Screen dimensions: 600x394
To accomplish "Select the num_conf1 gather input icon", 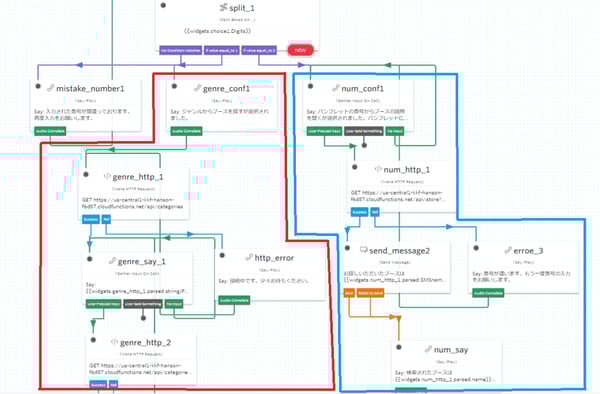I will click(336, 88).
